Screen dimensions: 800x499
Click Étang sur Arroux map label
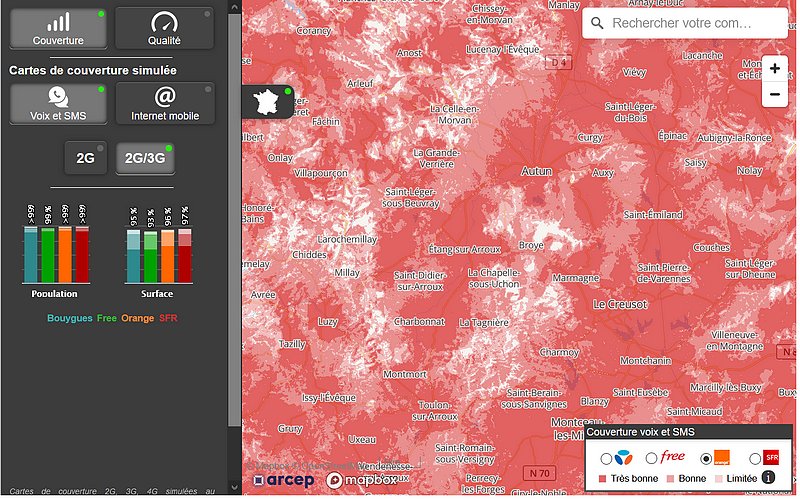[464, 250]
